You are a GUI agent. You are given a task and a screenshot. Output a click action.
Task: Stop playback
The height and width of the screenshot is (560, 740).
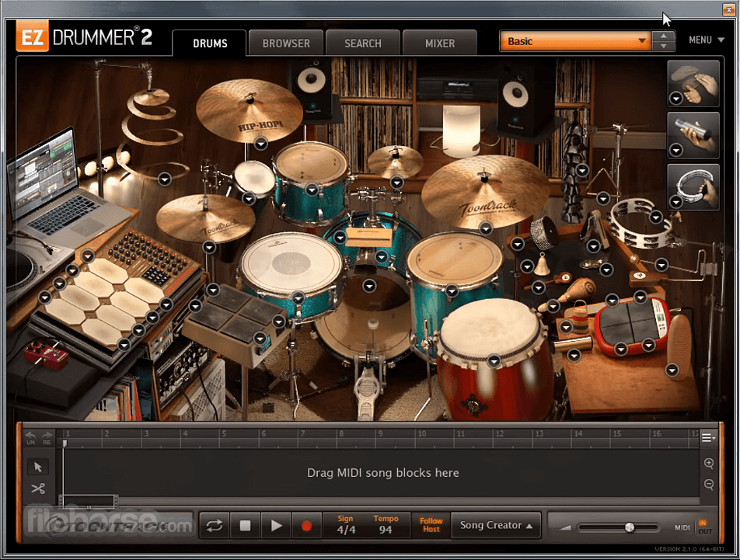click(245, 526)
